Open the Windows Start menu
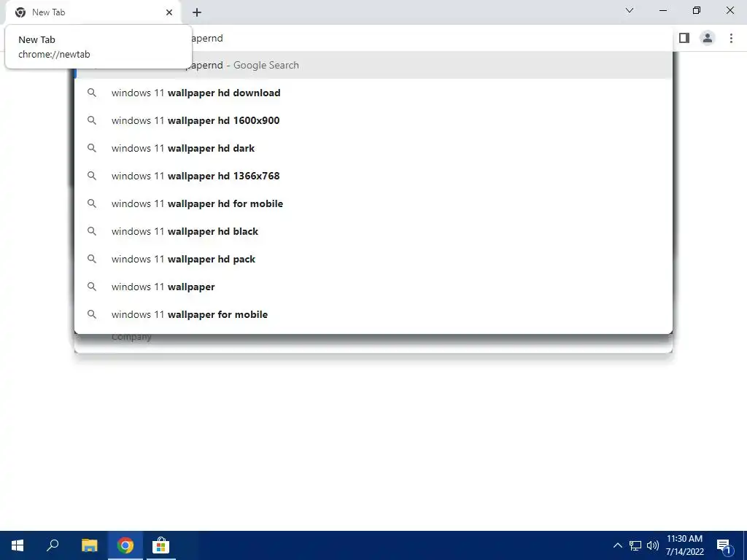This screenshot has width=747, height=560. [18, 545]
